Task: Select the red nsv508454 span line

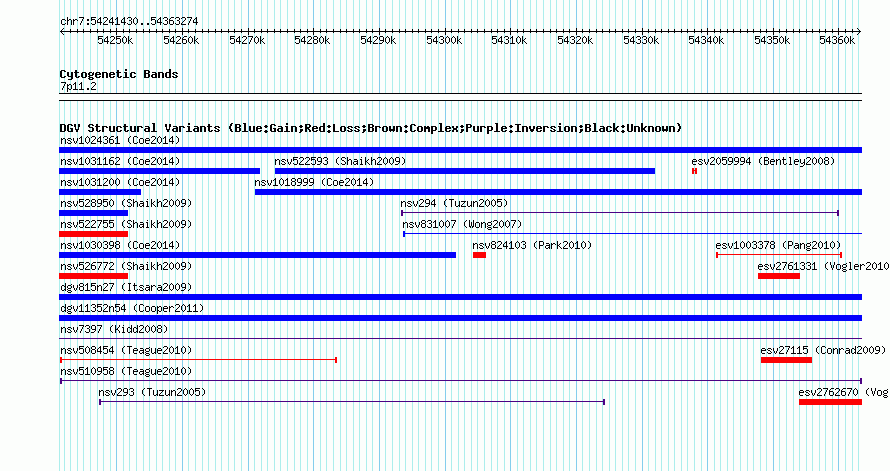Action: (x=199, y=360)
